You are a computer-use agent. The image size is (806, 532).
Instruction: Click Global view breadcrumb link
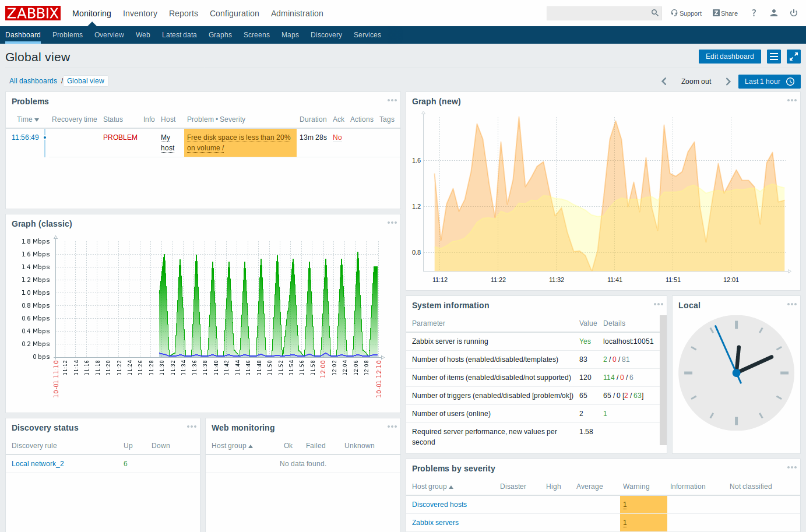click(86, 81)
